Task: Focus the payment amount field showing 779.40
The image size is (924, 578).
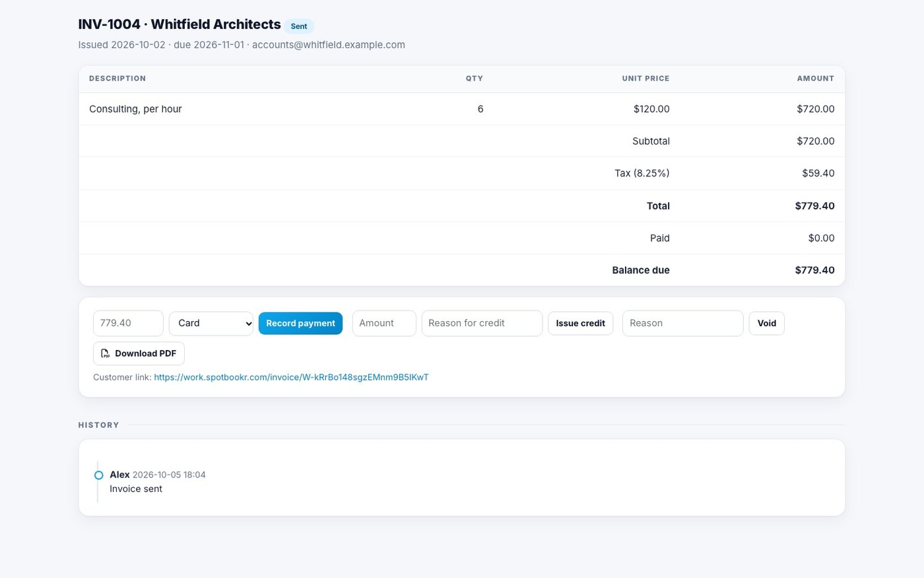Action: click(x=128, y=323)
